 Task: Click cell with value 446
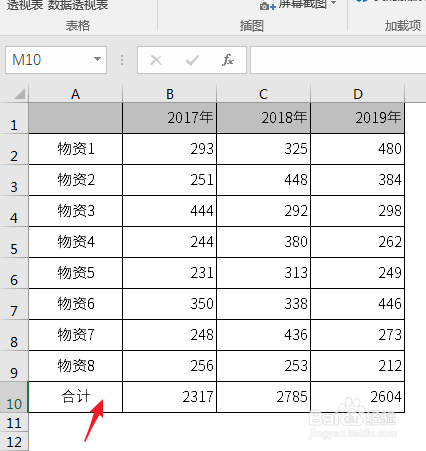click(x=358, y=304)
